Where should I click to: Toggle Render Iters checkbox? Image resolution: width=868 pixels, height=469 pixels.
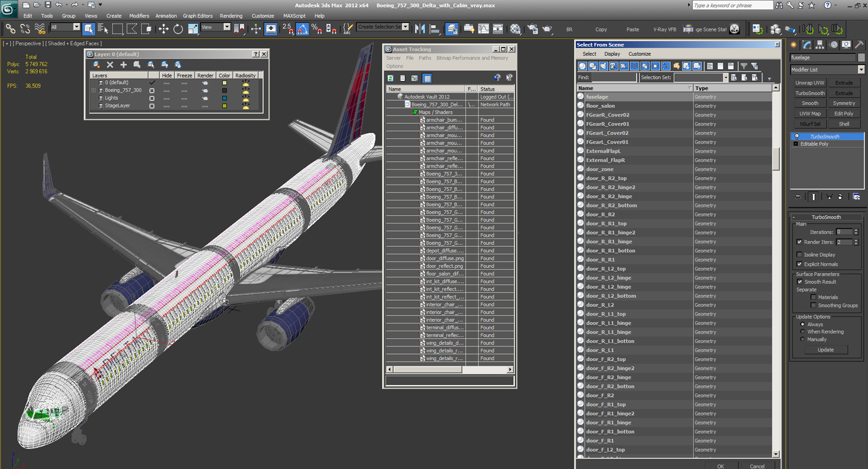pos(799,242)
